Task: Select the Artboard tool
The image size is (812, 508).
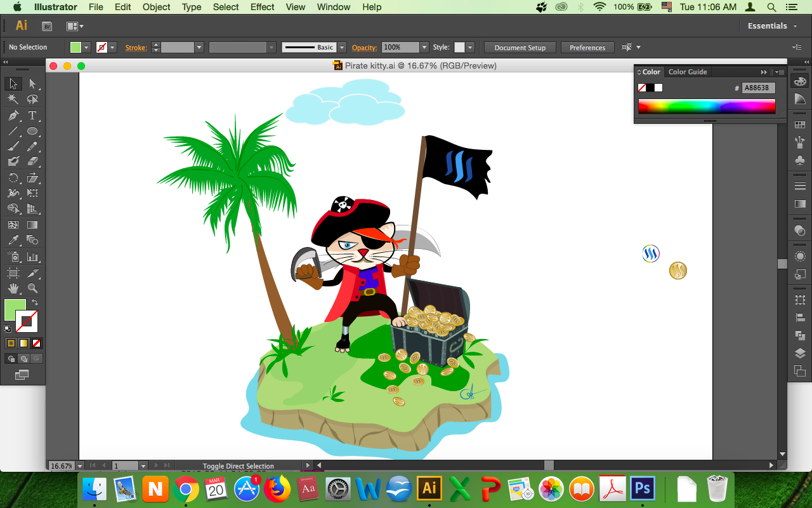Action: click(13, 273)
